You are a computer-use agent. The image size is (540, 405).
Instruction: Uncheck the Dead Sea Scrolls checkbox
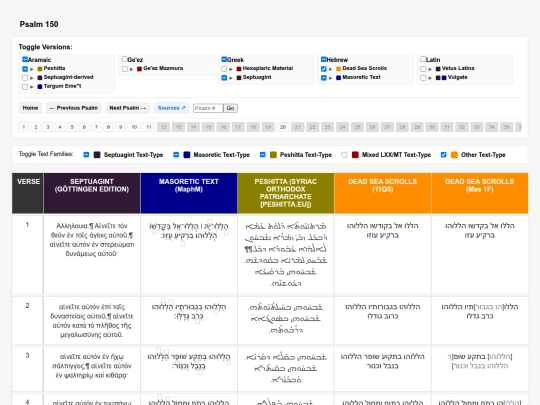324,69
